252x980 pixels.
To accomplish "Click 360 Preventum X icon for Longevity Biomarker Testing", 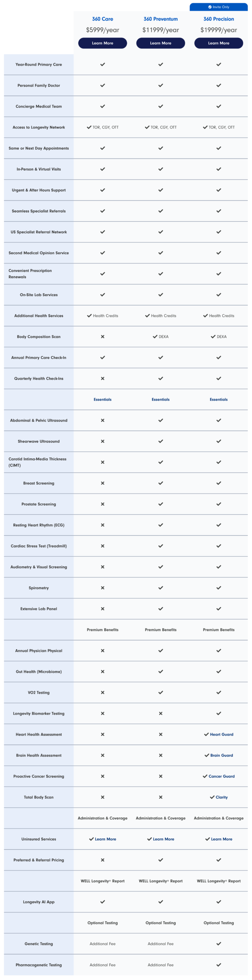I will tap(161, 714).
